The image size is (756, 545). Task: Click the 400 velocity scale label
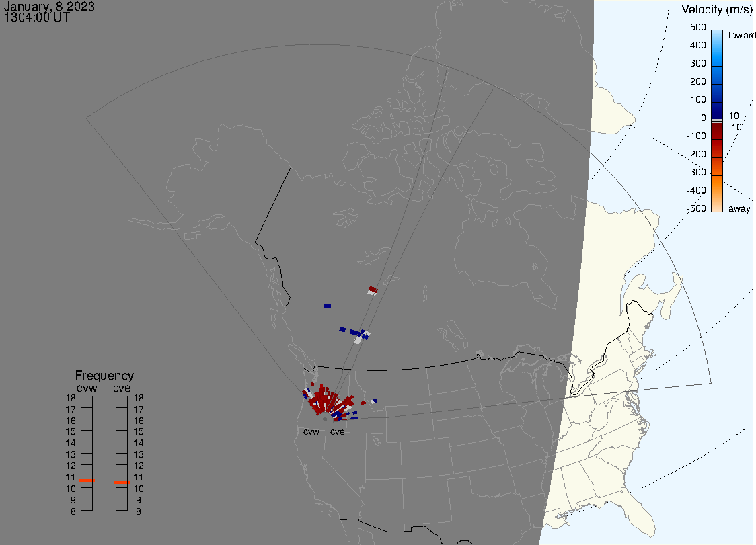point(697,45)
